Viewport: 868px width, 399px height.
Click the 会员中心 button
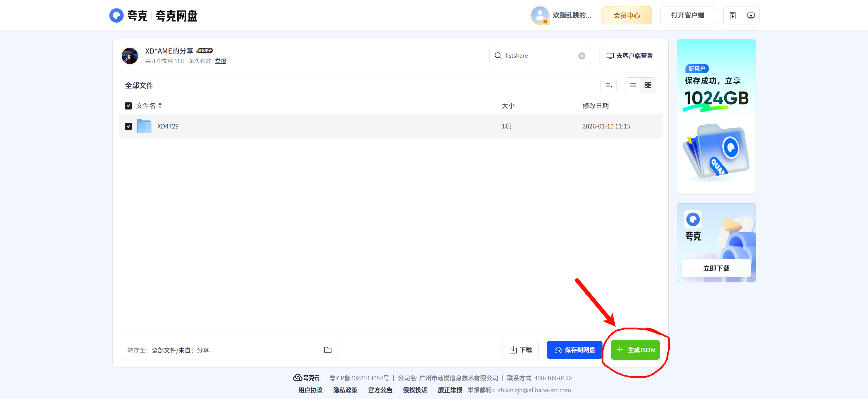627,16
